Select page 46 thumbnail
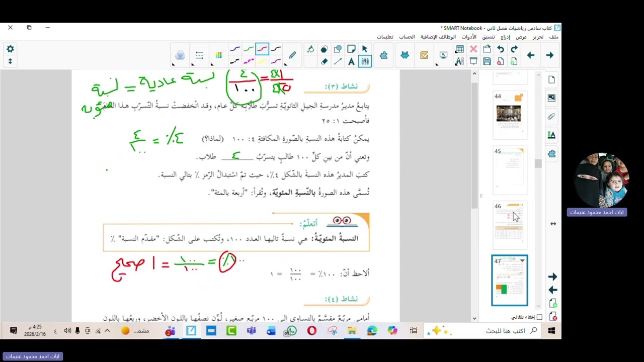Viewport: 644px width, 362px height. coord(509,225)
